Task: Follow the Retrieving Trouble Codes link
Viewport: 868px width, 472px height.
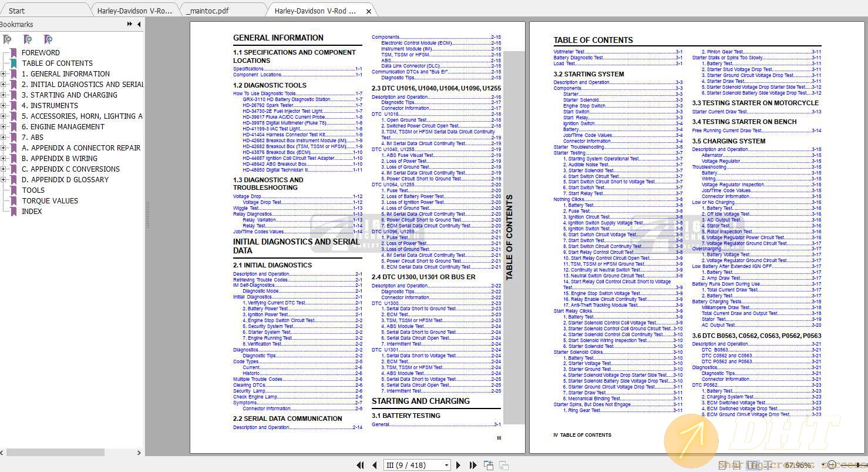Action: coord(298,280)
